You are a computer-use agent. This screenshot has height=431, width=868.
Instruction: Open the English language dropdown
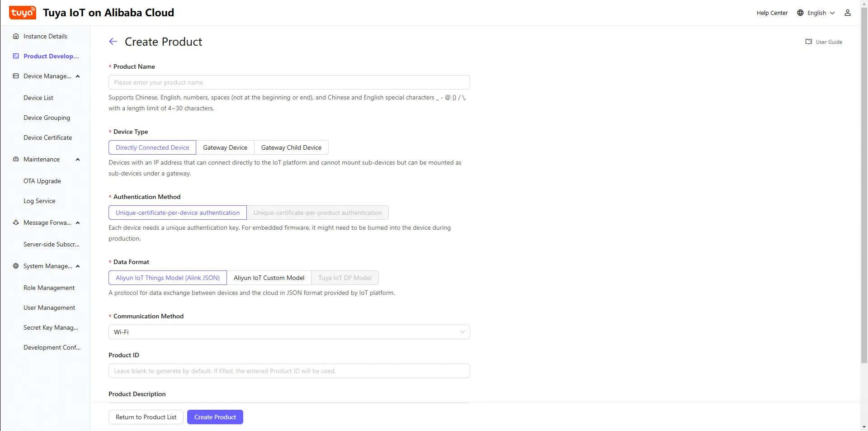click(816, 13)
